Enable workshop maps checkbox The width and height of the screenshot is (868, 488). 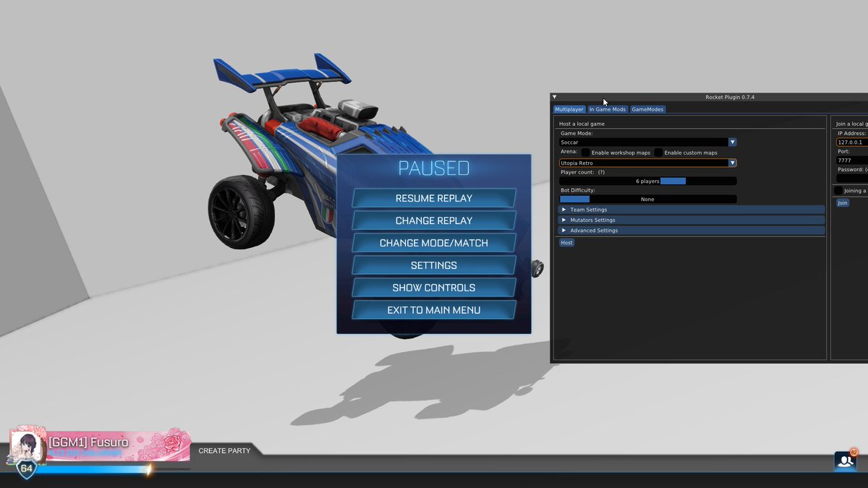click(x=586, y=153)
